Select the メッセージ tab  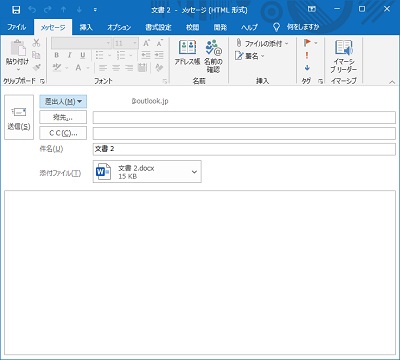pos(53,28)
